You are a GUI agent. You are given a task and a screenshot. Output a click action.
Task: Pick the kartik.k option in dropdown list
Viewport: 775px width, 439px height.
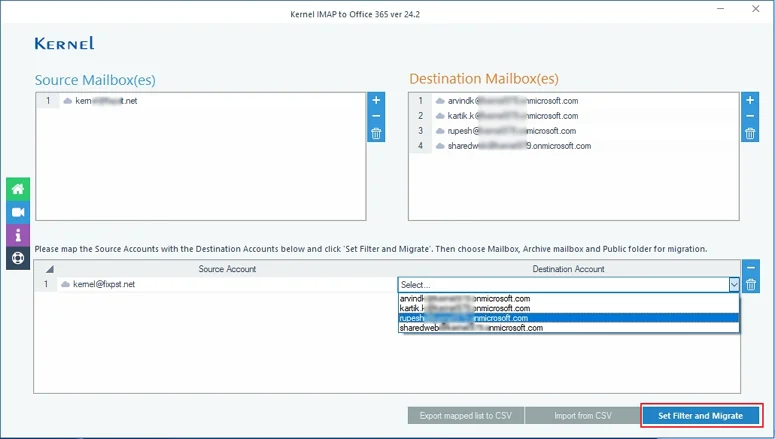pos(568,308)
